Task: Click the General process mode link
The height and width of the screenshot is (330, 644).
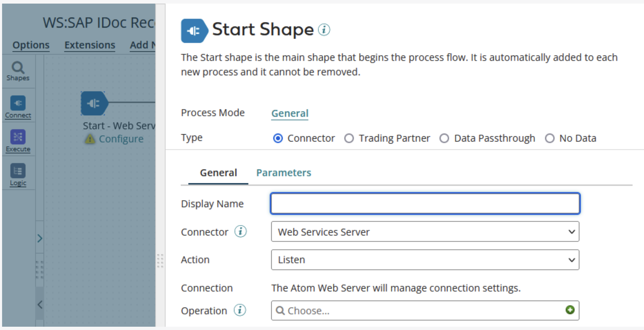Action: (x=290, y=113)
